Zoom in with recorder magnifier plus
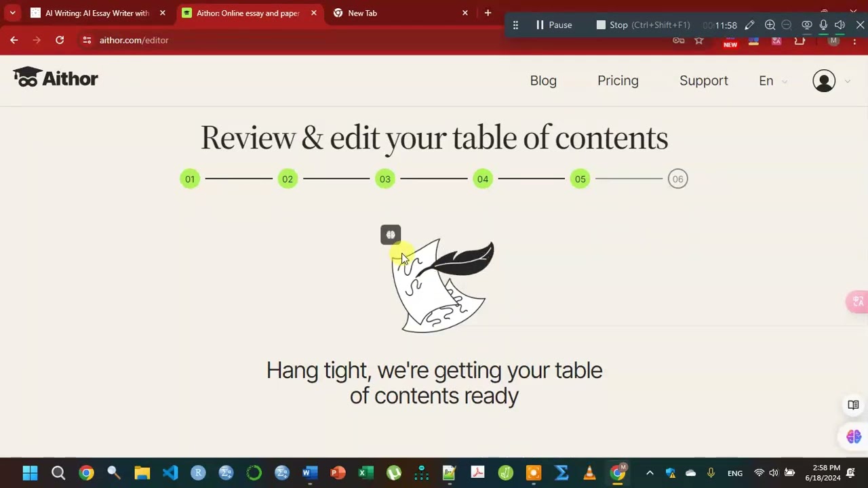The image size is (868, 488). tap(770, 25)
